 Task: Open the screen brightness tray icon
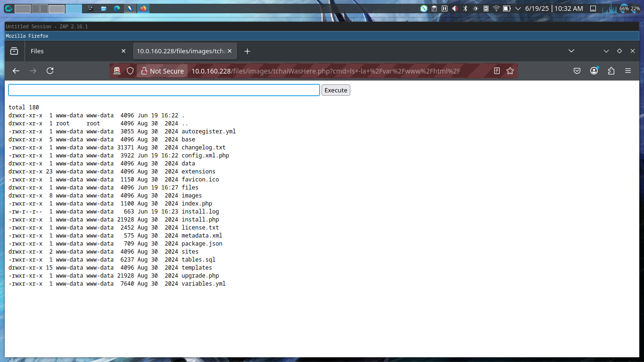tap(475, 8)
